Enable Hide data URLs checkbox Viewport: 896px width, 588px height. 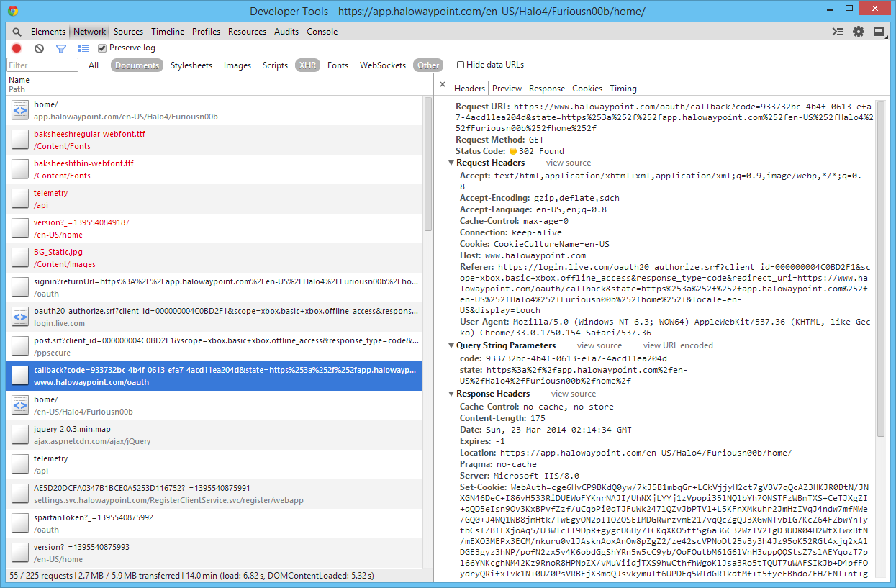click(x=461, y=65)
